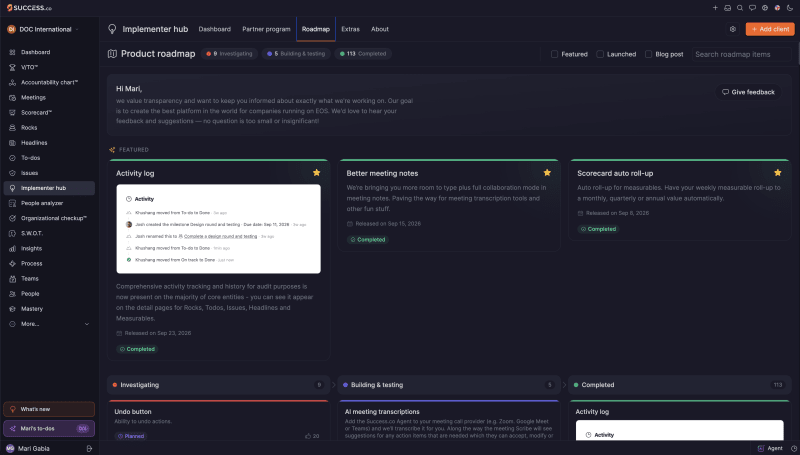800x455 pixels.
Task: Open Accountability chart in the sidebar
Action: pyautogui.click(x=49, y=82)
